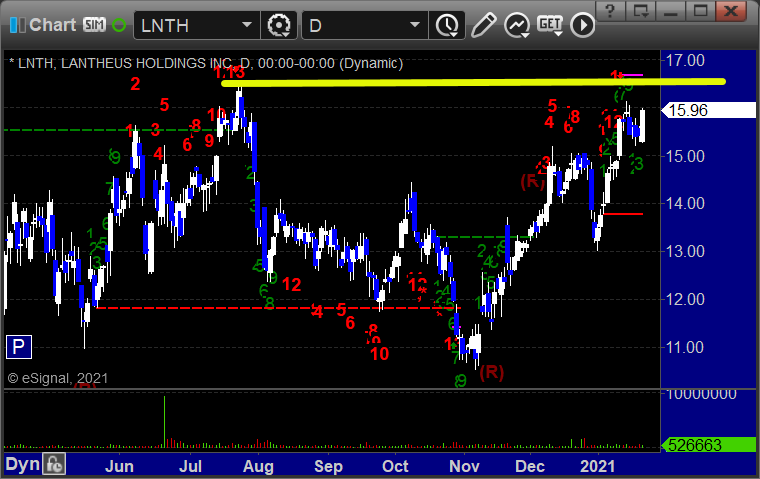Image resolution: width=760 pixels, height=479 pixels.
Task: Click the P button on the chart
Action: [19, 347]
